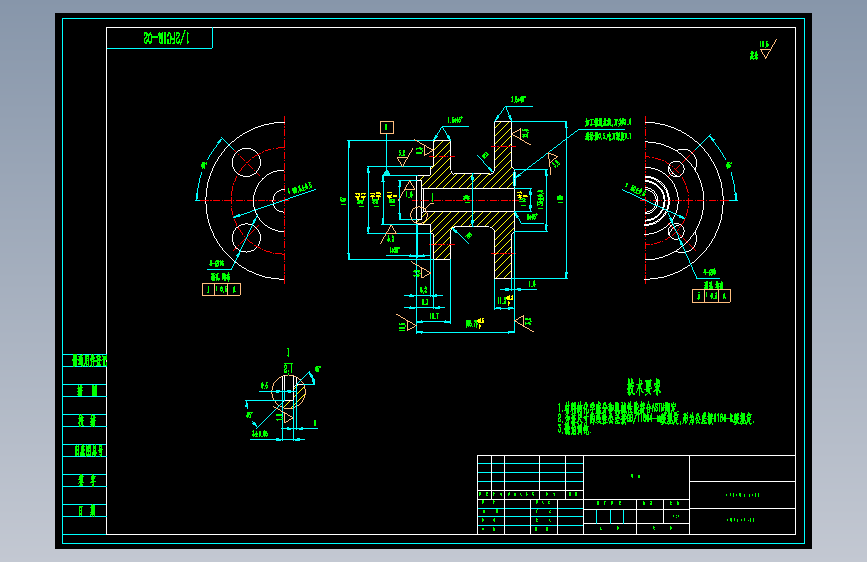Image resolution: width=867 pixels, height=562 pixels.
Task: Click the machining leader note beside section view
Action: (x=608, y=129)
